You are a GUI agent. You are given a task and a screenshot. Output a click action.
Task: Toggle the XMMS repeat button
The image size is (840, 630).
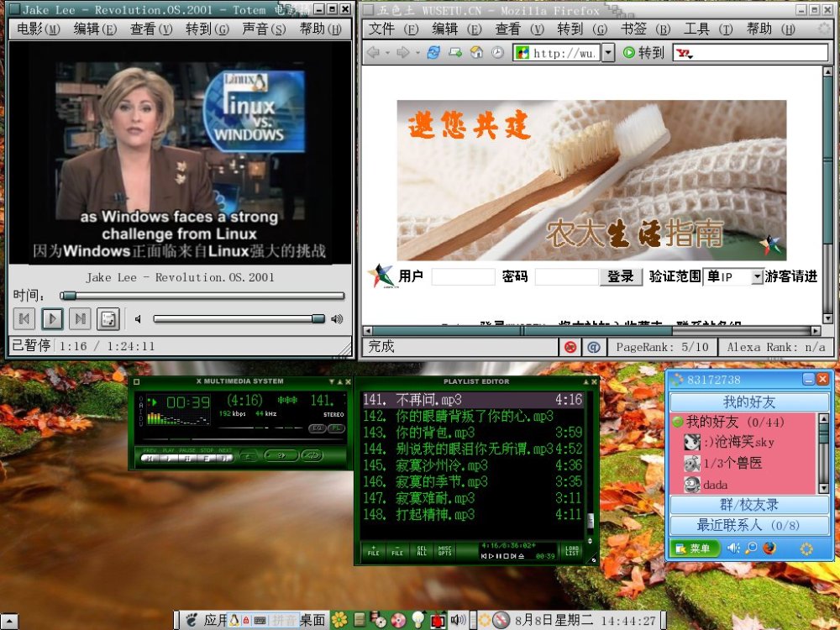point(312,456)
